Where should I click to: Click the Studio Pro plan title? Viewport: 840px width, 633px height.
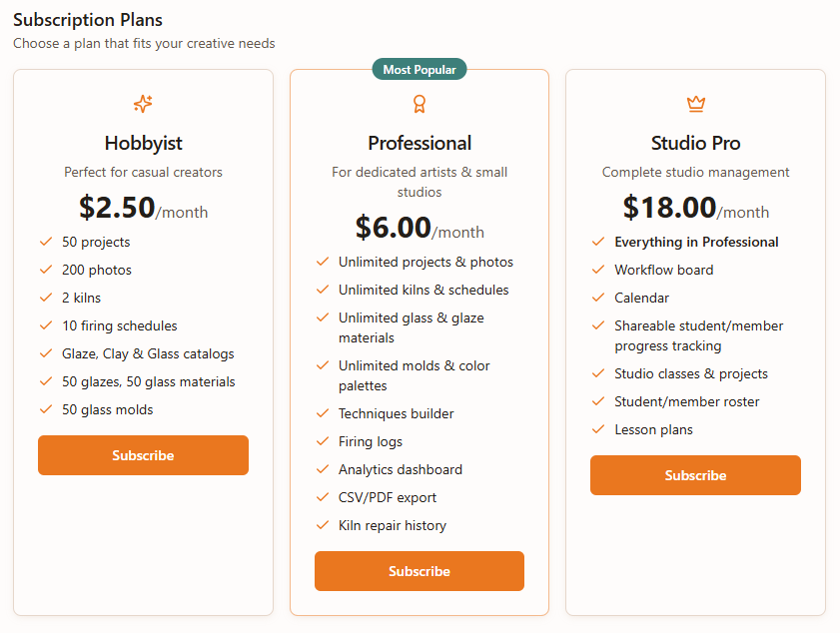pos(696,143)
